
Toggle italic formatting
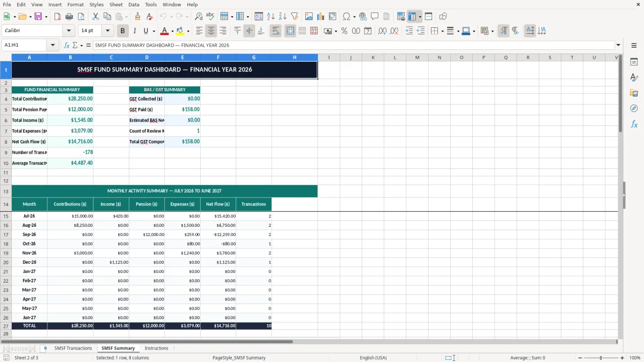(135, 31)
